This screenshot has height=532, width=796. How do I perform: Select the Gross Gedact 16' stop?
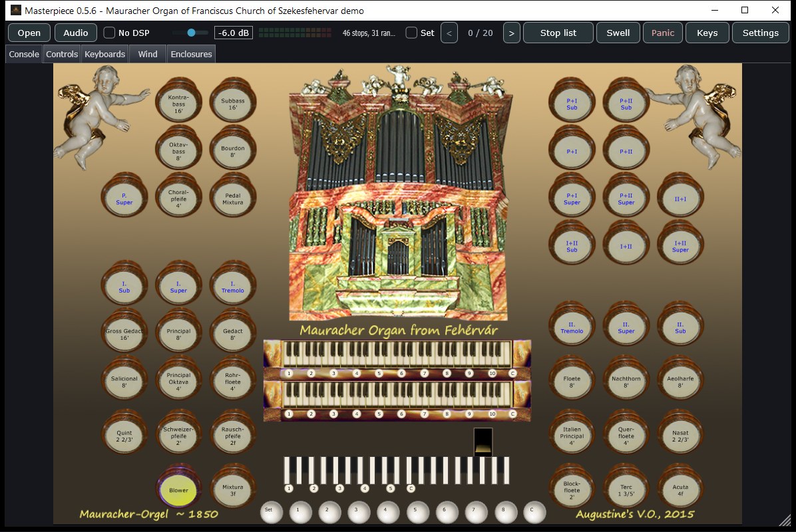[x=124, y=334]
